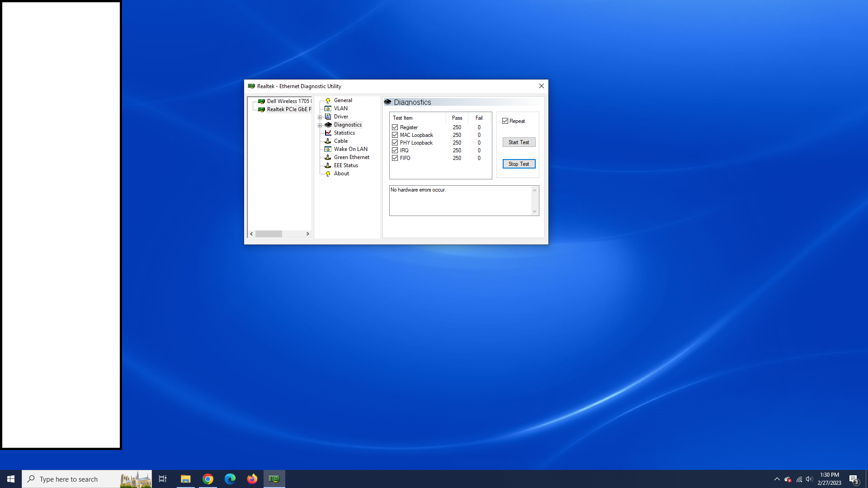
Task: Select Statistics in the navigation tree
Action: (344, 133)
